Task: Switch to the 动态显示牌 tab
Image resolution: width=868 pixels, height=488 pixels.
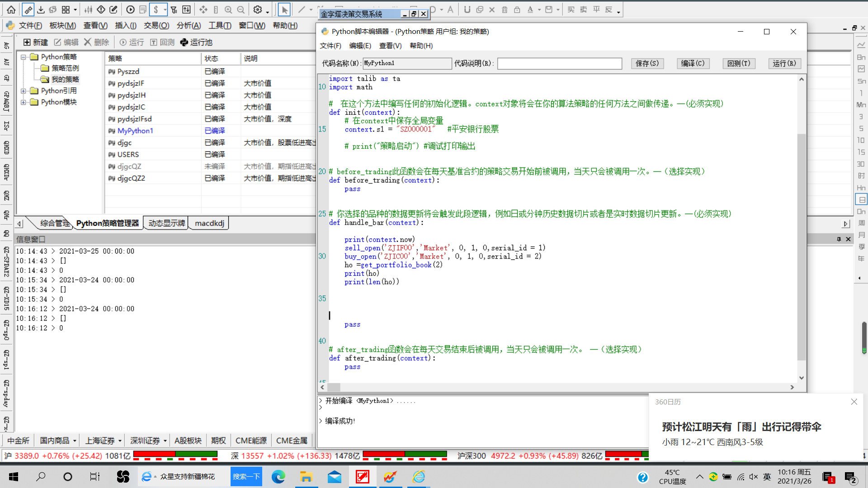Action: coord(166,223)
